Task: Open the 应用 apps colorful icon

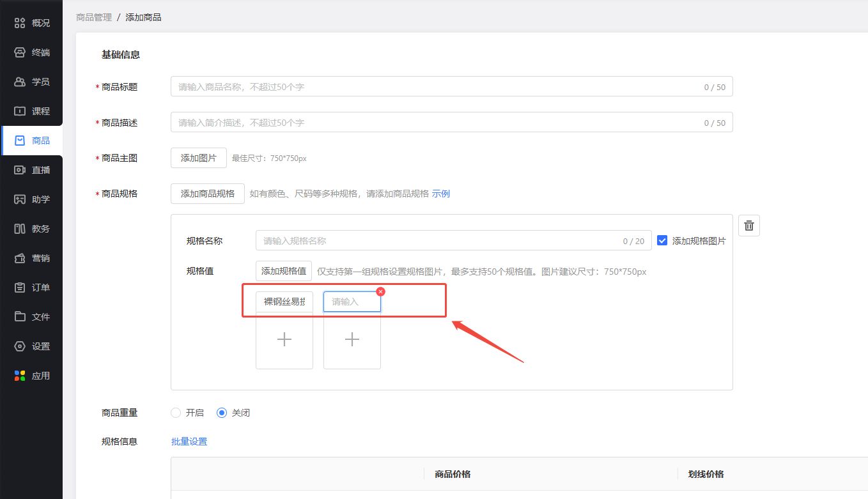Action: (20, 376)
